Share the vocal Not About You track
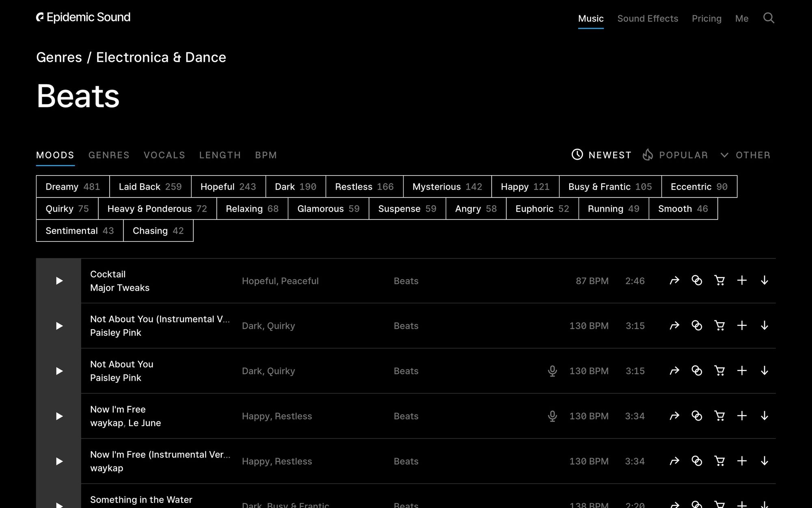 click(x=674, y=371)
